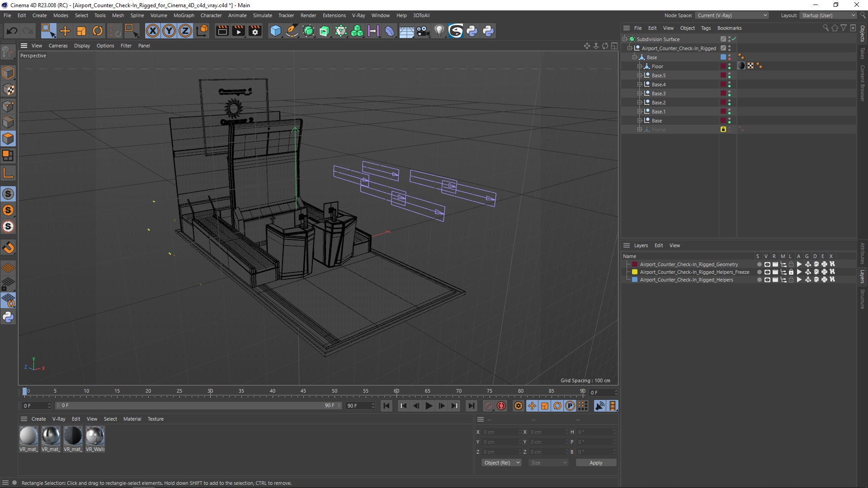Open the Spline Pen tool

292,31
